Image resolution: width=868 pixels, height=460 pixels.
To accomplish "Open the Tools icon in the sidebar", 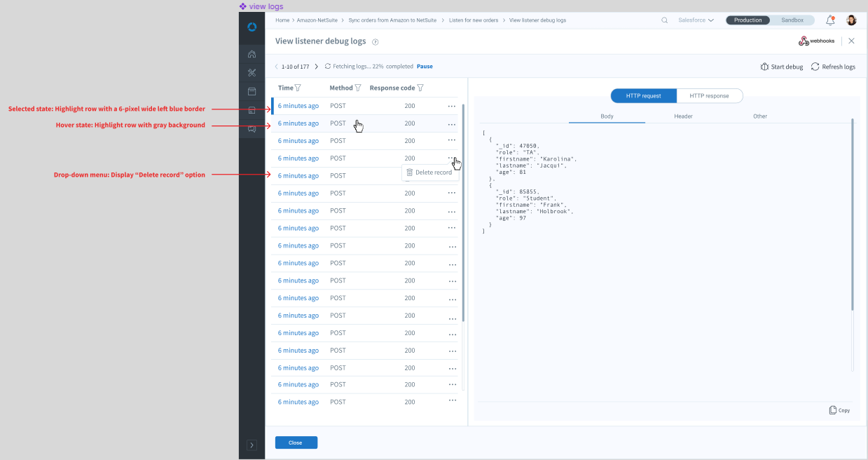I will (252, 73).
